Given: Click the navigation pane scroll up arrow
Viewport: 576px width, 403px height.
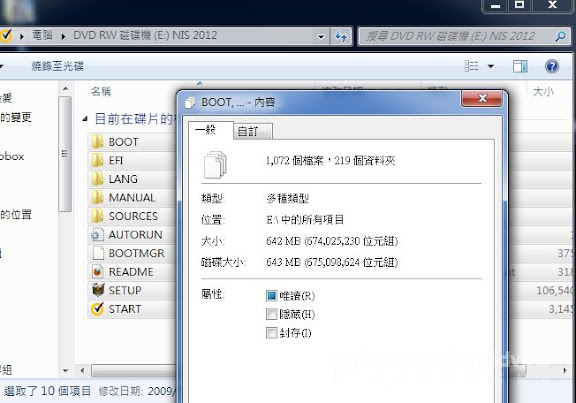Looking at the screenshot, I should point(65,89).
